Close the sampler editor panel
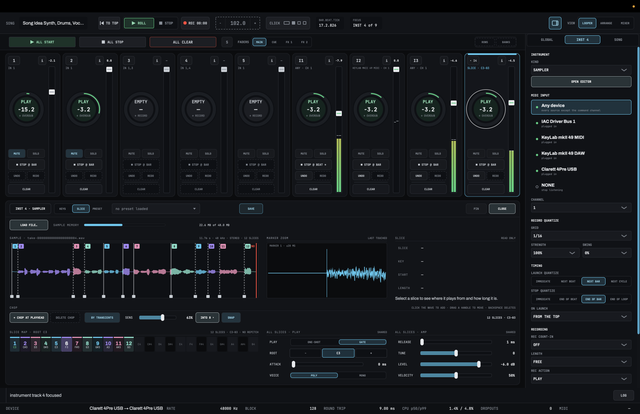This screenshot has width=640, height=414. coord(502,209)
